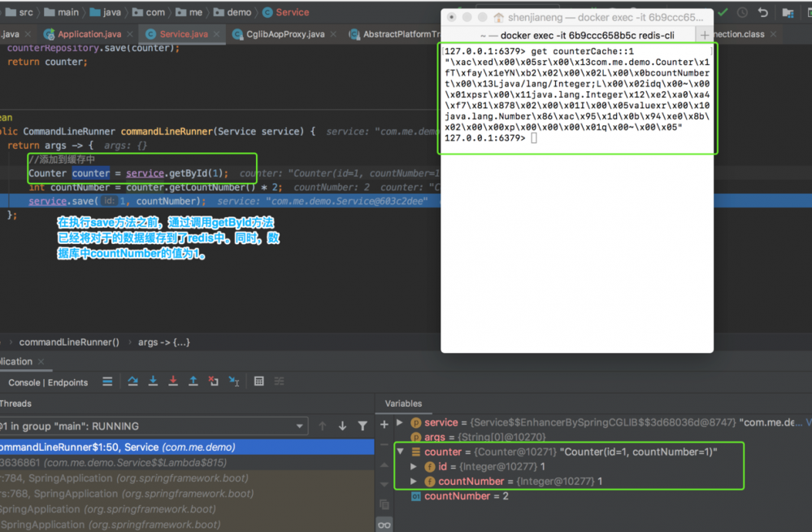Screen dimensions: 812x532
Task: Click the Run to Cursor icon
Action: 233,381
